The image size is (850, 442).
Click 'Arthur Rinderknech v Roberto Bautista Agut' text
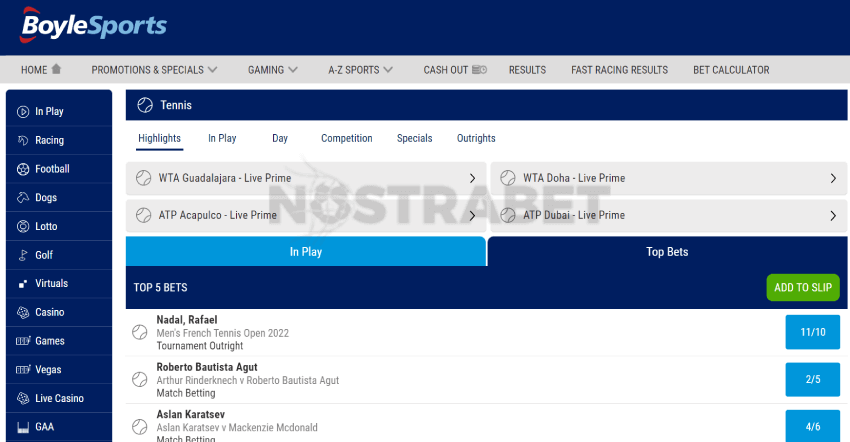point(248,380)
